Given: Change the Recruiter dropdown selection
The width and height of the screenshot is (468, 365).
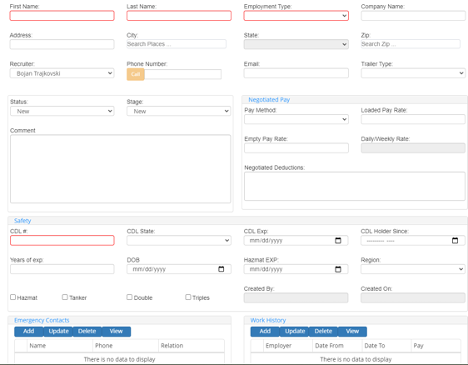Looking at the screenshot, I should click(x=62, y=73).
